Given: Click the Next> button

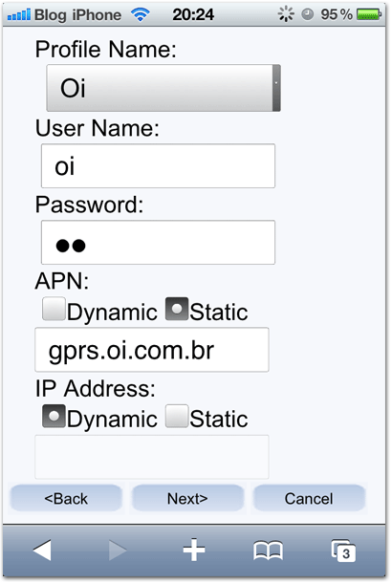Looking at the screenshot, I should coord(187,498).
